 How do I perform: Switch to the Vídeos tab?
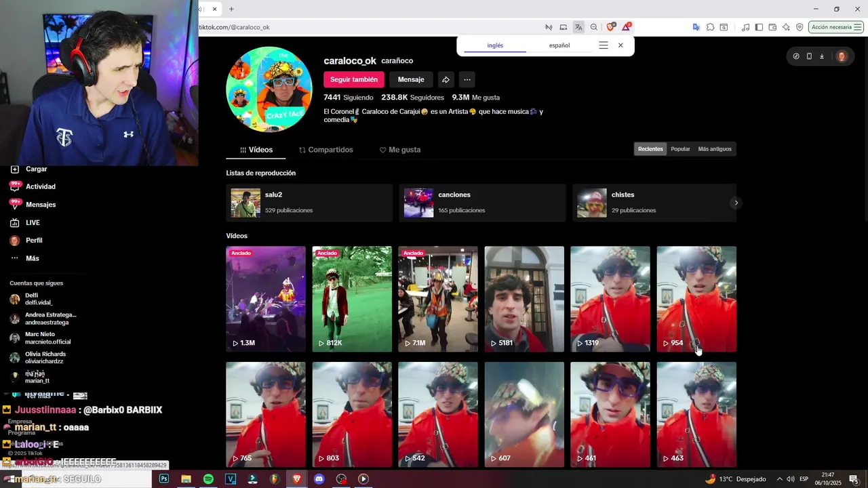(x=256, y=150)
